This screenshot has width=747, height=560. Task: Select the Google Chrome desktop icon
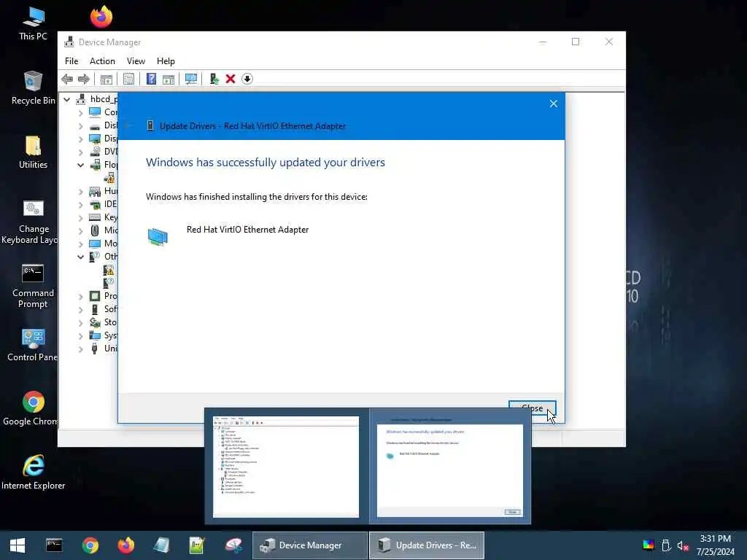click(33, 408)
